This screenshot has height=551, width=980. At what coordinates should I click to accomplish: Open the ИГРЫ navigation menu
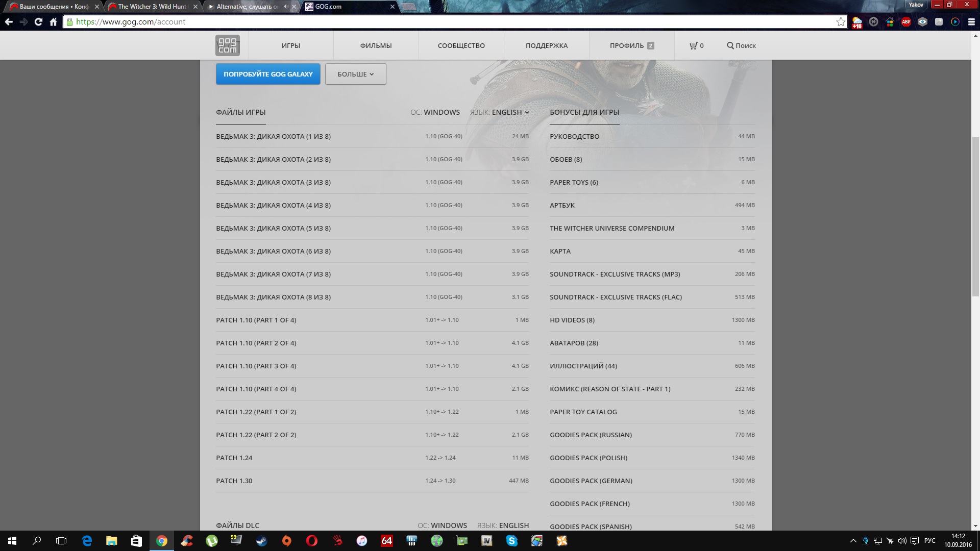(x=291, y=45)
